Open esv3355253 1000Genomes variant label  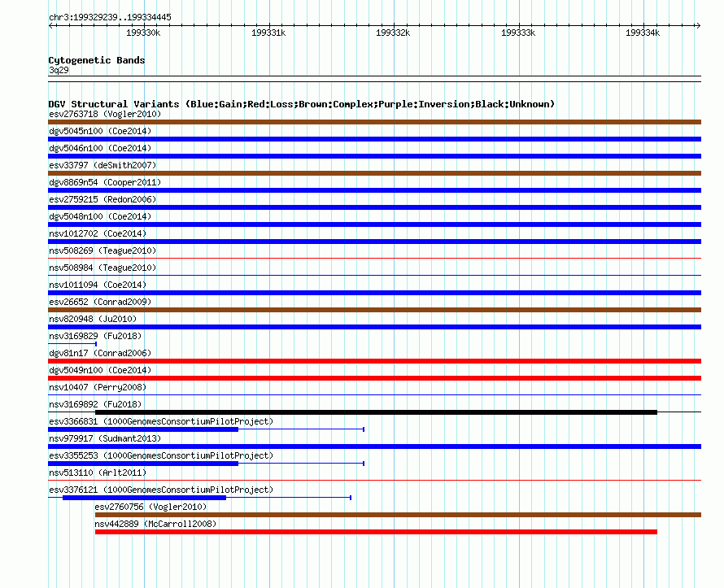pyautogui.click(x=161, y=455)
